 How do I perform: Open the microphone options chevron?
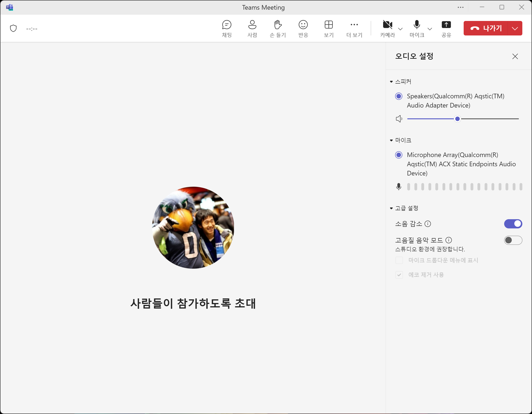(x=430, y=29)
